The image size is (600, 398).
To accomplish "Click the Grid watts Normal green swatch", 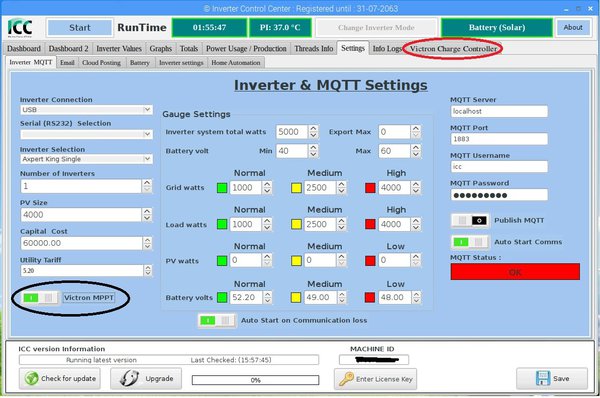I will tap(222, 188).
